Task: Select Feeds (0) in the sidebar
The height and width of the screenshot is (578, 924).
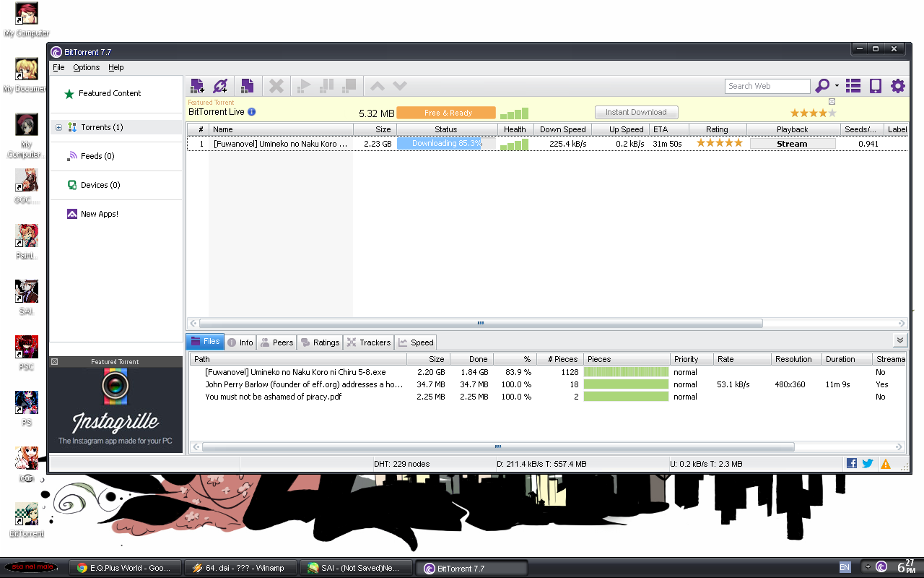Action: coord(97,156)
